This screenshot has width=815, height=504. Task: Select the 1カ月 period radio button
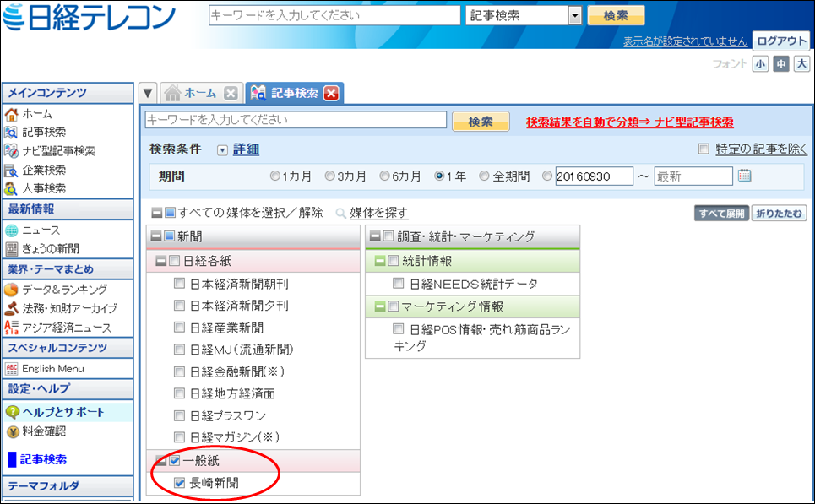click(275, 176)
